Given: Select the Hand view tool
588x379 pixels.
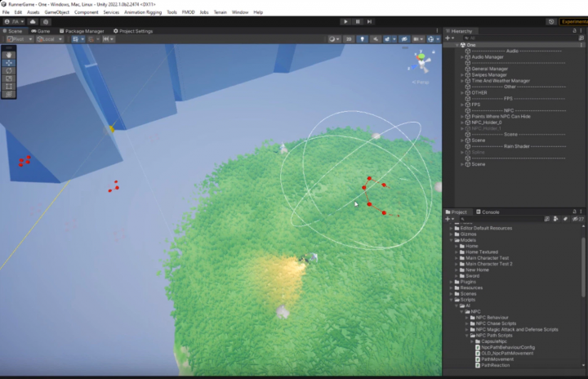Looking at the screenshot, I should point(9,55).
